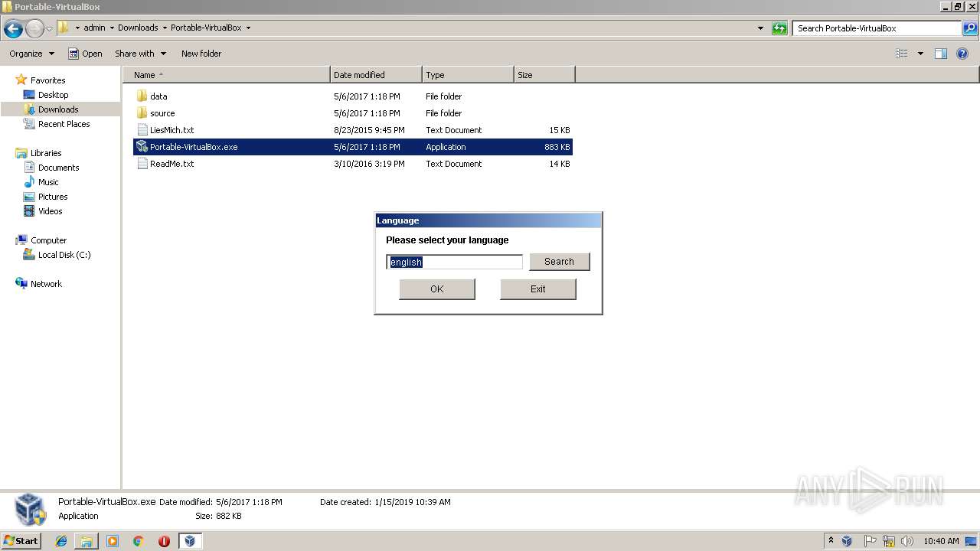The width and height of the screenshot is (980, 551).
Task: Sort by the Name column header
Action: click(x=227, y=75)
